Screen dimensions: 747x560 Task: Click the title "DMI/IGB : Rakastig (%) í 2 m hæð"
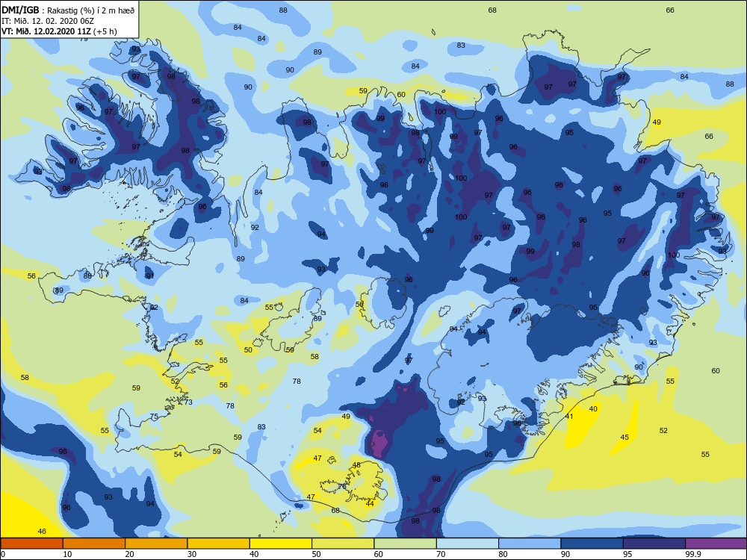(x=68, y=10)
